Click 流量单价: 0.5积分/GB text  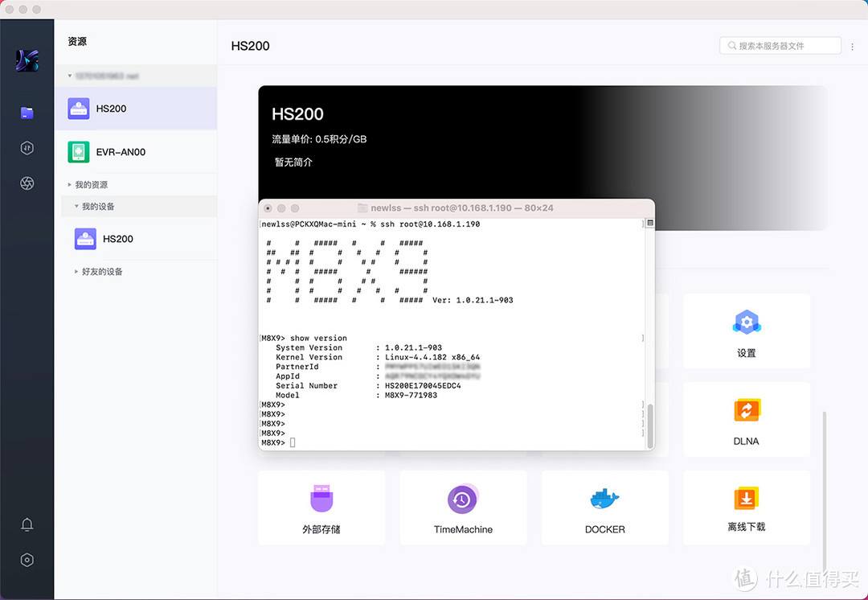[x=319, y=139]
